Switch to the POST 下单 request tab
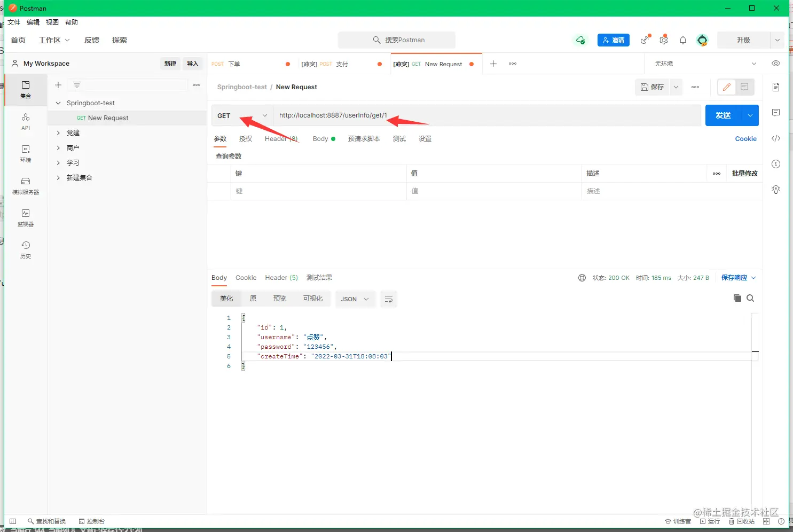The image size is (793, 532). (251, 64)
